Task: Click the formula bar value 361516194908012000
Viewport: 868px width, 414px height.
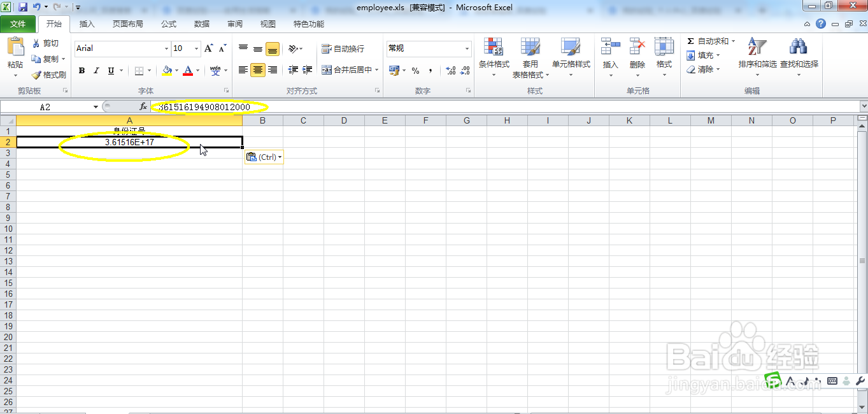Action: coord(204,107)
